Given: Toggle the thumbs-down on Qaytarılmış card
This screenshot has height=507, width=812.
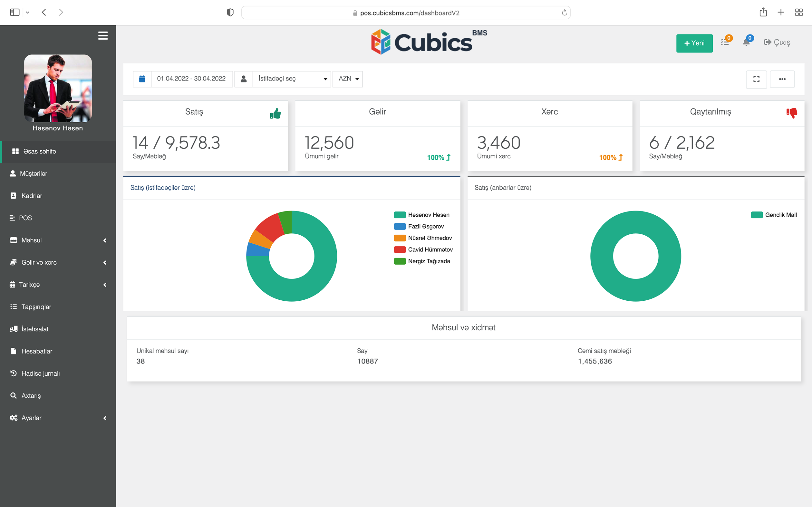Looking at the screenshot, I should 792,114.
